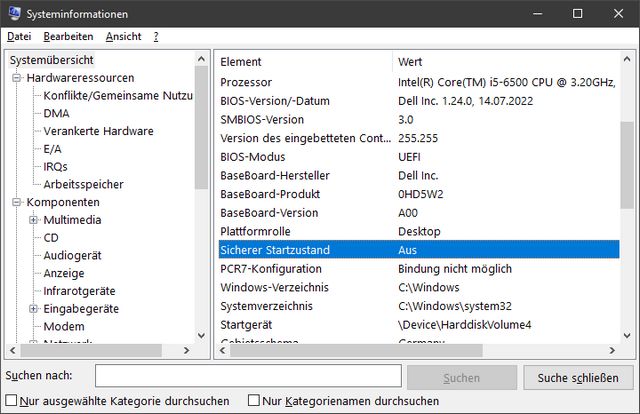Open the Ansicht menu

pyautogui.click(x=123, y=36)
